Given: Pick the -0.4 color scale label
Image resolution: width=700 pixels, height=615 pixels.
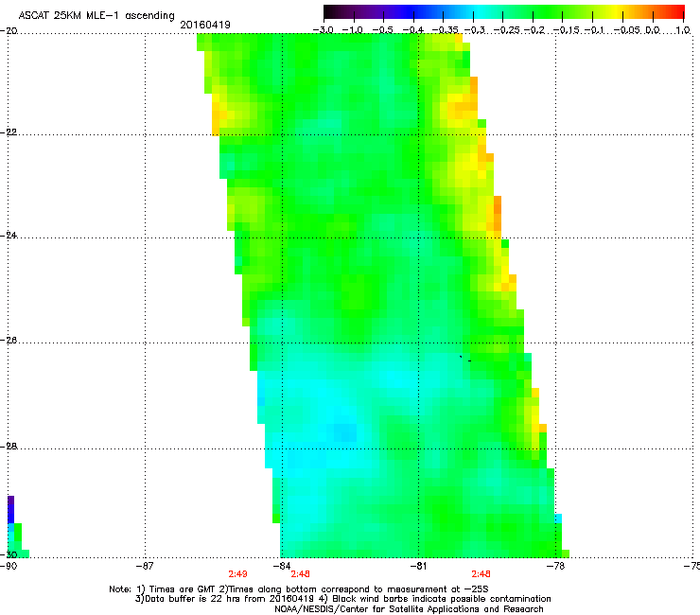Looking at the screenshot, I should [x=413, y=30].
